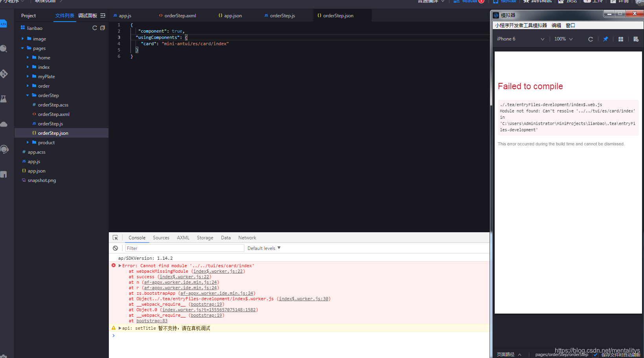Screen dimensions: 644x358
Task: Open the 编辑 menu in simulator window
Action: (556, 25)
